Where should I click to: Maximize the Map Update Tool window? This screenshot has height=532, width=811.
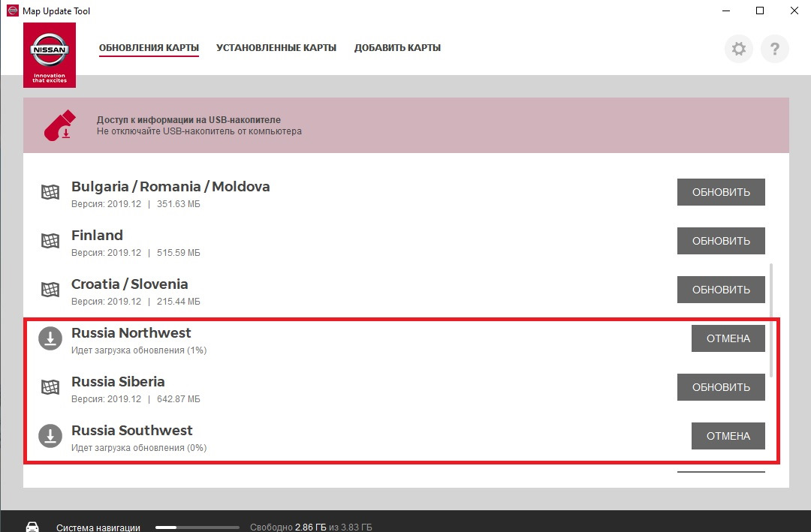pos(760,11)
